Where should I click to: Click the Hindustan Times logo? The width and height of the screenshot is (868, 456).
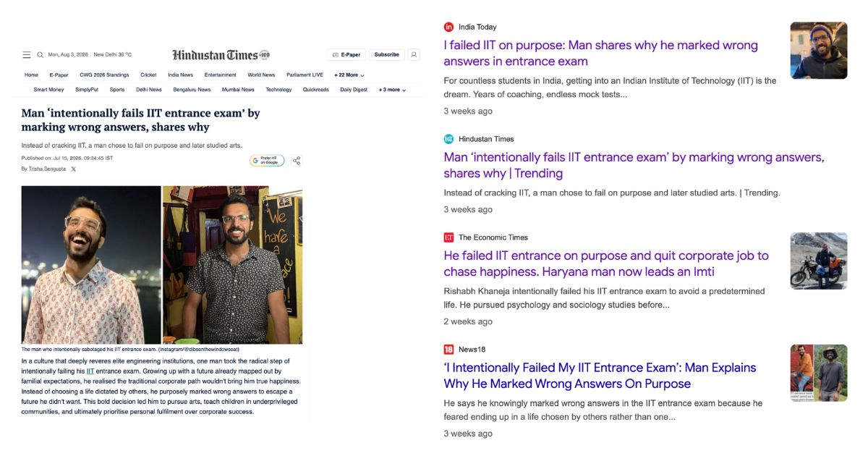click(221, 55)
